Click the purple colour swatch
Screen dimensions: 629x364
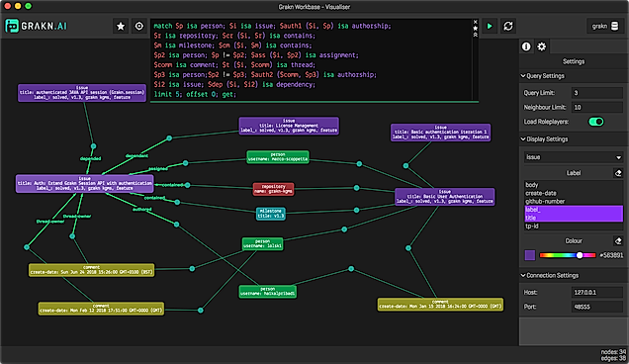(x=530, y=255)
